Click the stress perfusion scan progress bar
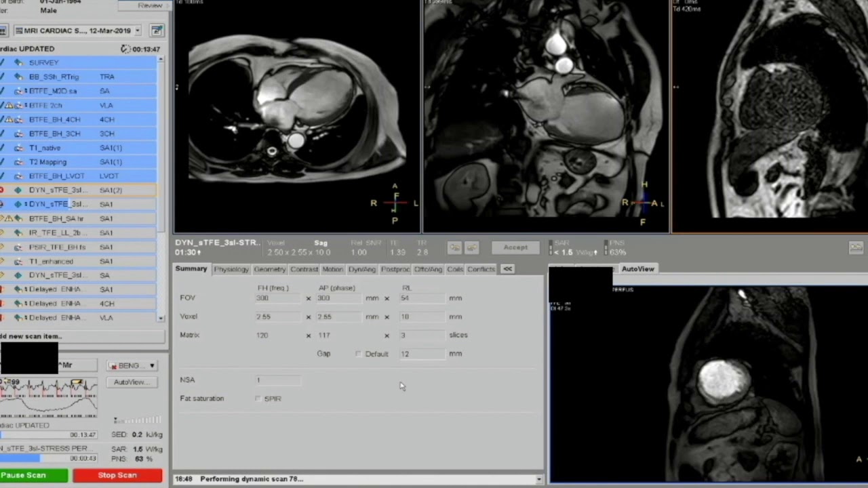Viewport: 868px width, 488px height. point(49,458)
